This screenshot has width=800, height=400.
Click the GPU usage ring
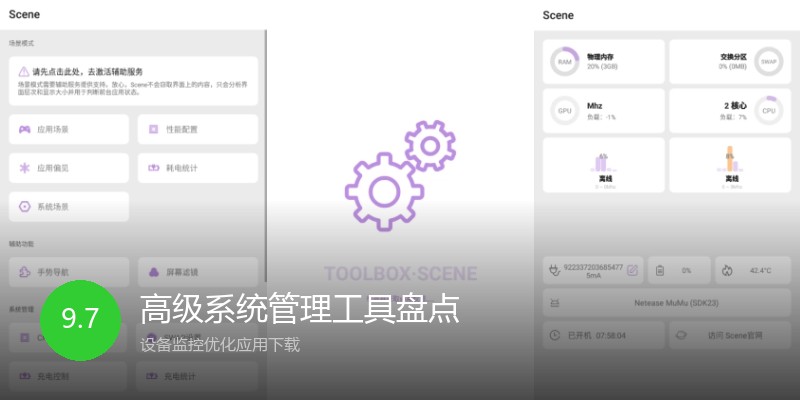tap(564, 111)
